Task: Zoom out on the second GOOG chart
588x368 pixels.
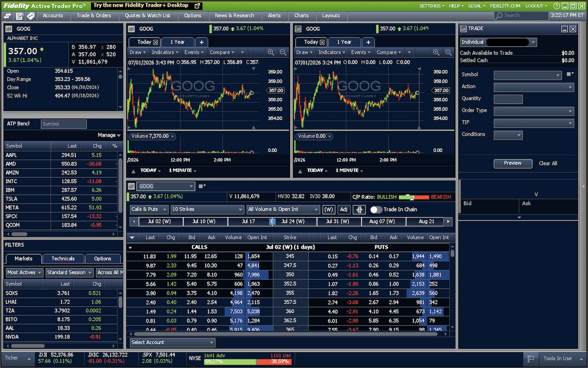Action: point(448,52)
